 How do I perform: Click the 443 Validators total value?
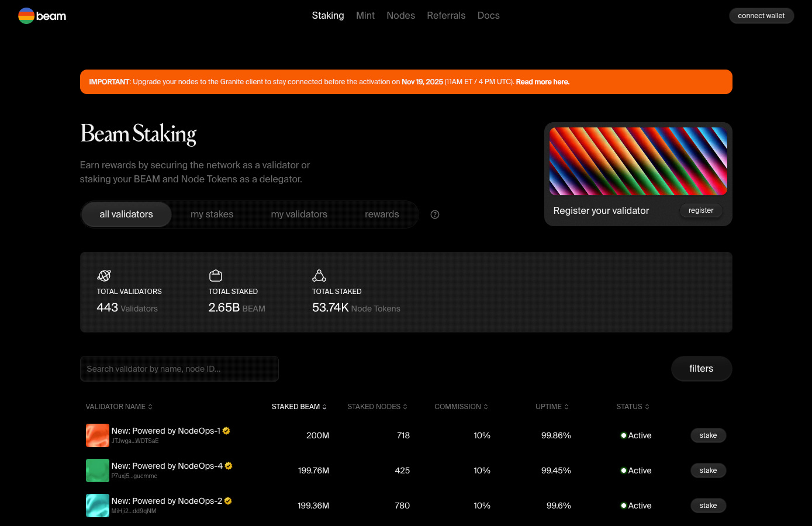click(x=127, y=308)
